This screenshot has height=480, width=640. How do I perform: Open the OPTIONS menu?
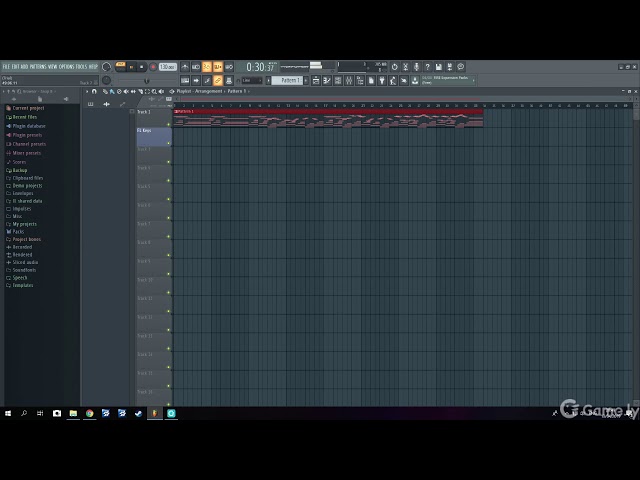[x=67, y=67]
